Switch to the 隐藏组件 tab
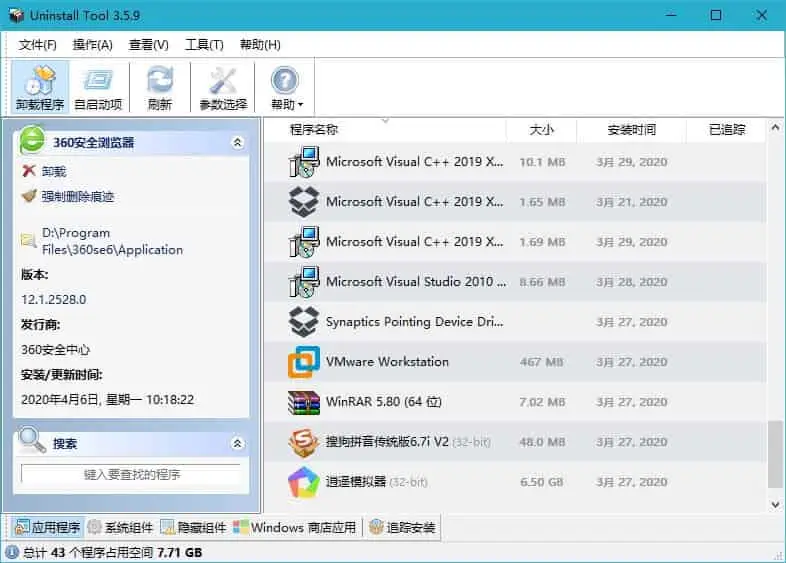This screenshot has width=786, height=563. point(193,527)
